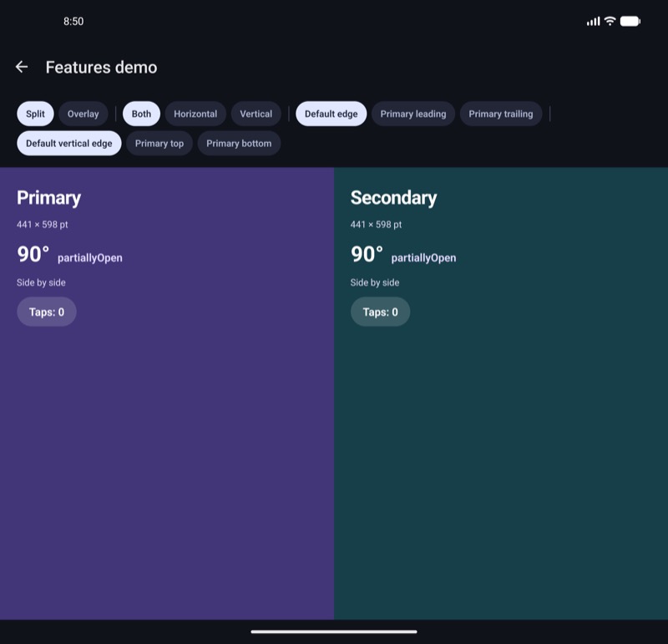This screenshot has width=668, height=644.
Task: Click partiallyOpen label in Secondary pane
Action: pyautogui.click(x=423, y=258)
